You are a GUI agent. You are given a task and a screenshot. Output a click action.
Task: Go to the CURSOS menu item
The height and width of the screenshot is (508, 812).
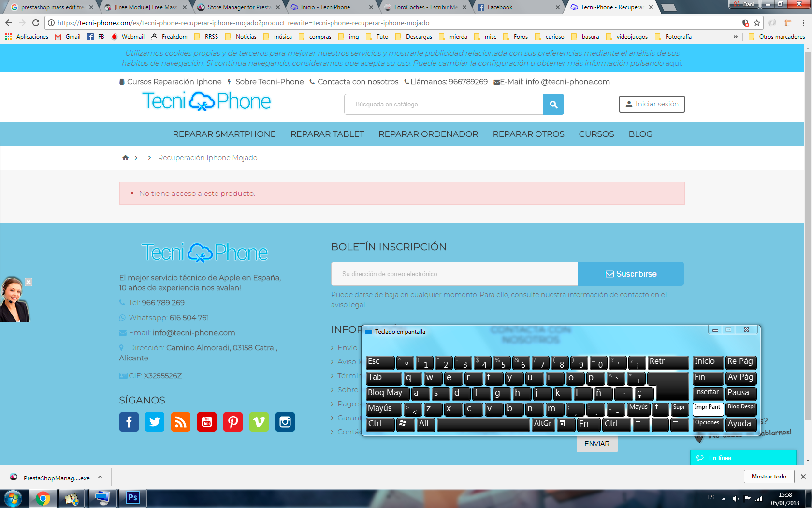tap(596, 134)
